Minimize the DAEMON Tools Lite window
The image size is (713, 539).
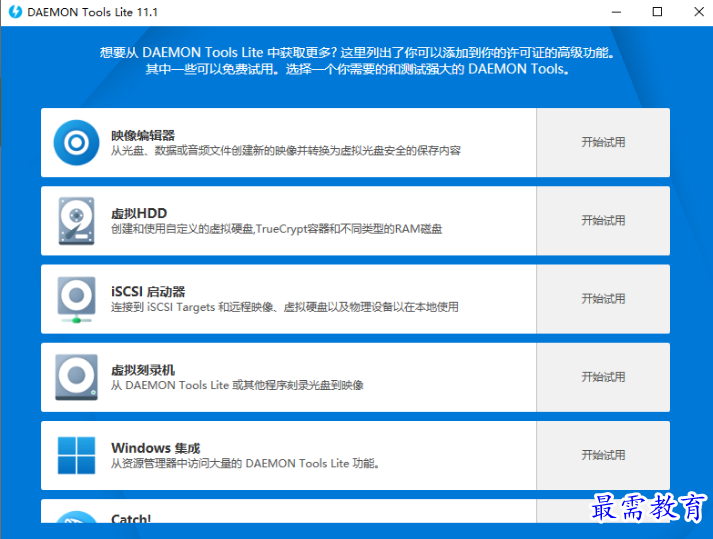click(616, 12)
